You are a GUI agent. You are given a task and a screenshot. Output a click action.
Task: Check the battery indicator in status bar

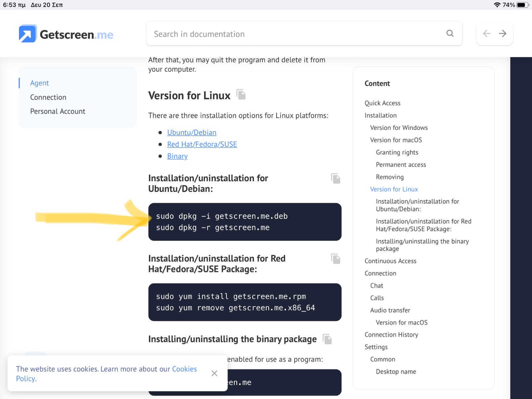point(523,5)
